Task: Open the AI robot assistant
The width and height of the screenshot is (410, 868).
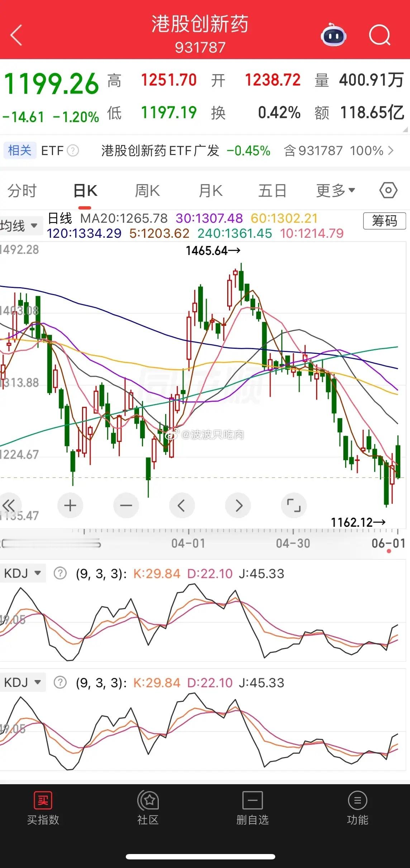Action: (x=333, y=35)
